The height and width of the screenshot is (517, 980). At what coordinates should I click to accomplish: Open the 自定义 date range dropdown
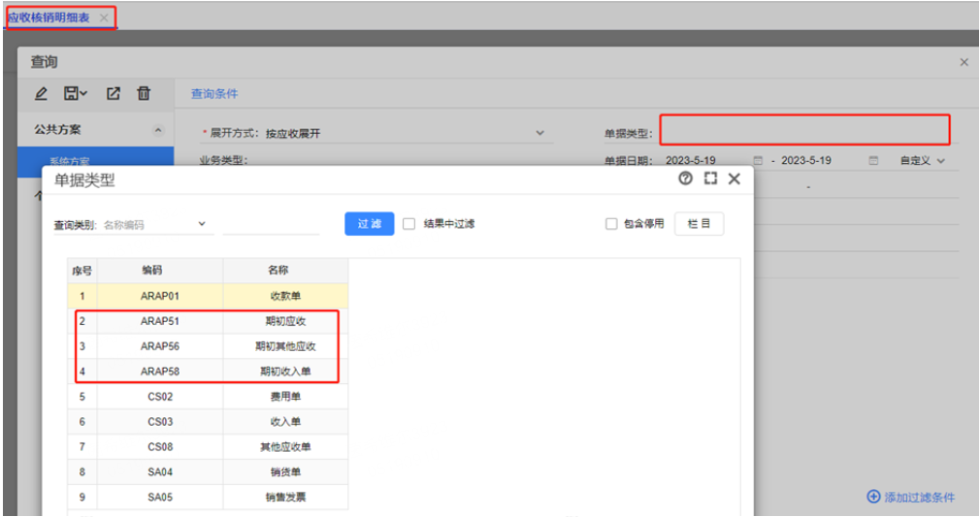pos(923,161)
